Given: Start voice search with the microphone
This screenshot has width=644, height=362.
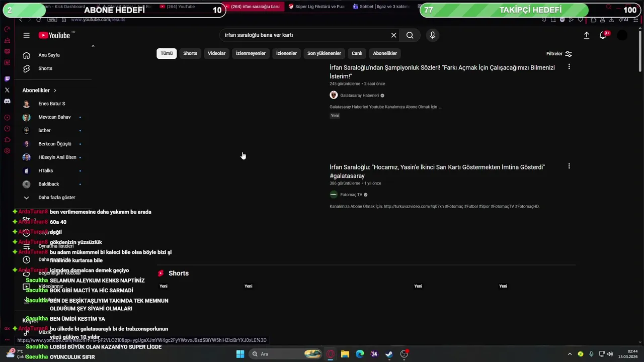Looking at the screenshot, I should click(432, 35).
